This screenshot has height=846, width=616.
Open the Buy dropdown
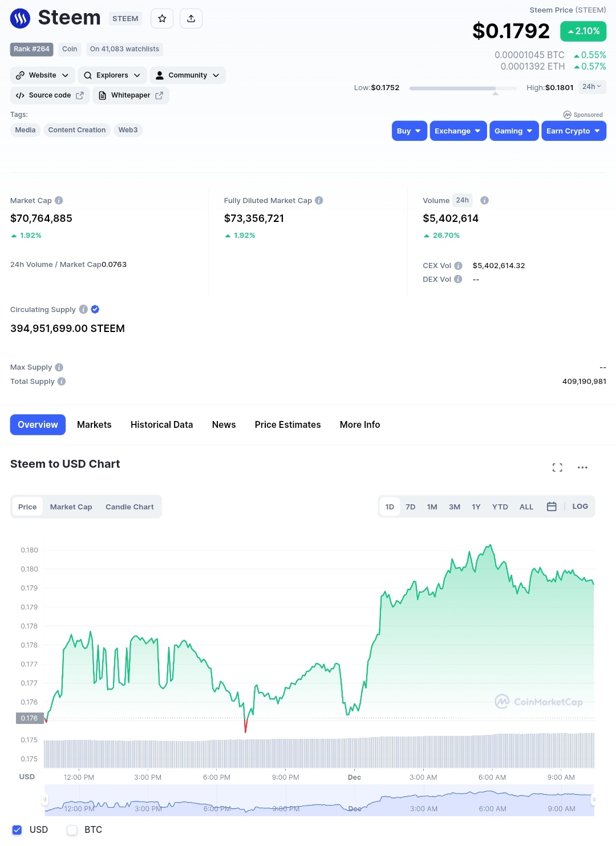tap(410, 131)
